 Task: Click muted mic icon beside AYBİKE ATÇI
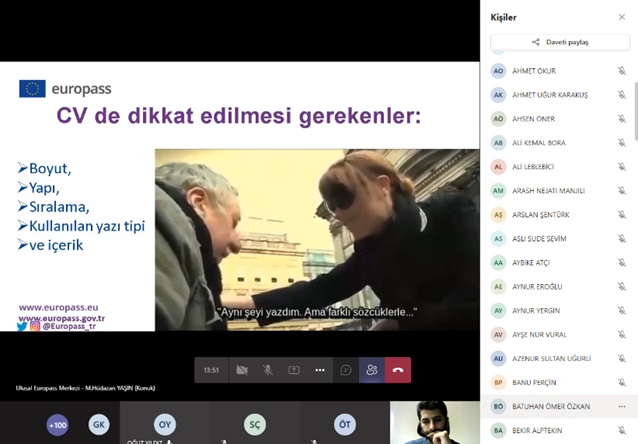tap(622, 262)
